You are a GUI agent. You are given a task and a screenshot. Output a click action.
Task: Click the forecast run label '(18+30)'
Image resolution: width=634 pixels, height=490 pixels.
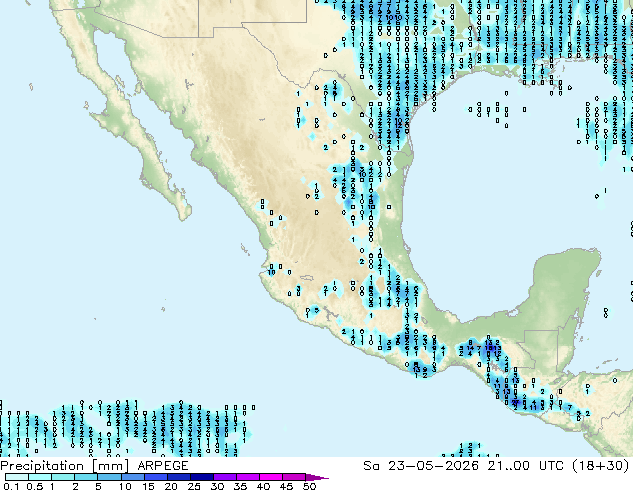[600, 466]
